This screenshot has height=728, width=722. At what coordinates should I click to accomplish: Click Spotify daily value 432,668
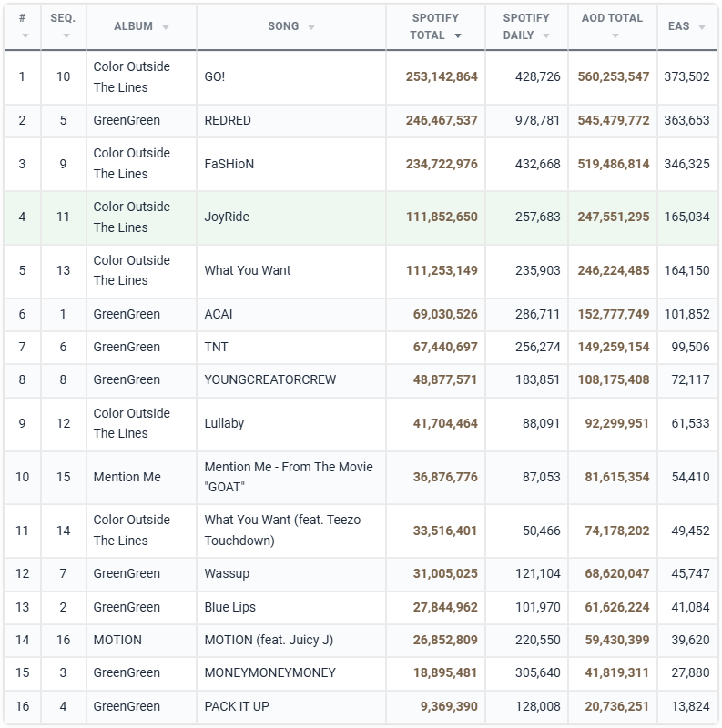tap(537, 164)
